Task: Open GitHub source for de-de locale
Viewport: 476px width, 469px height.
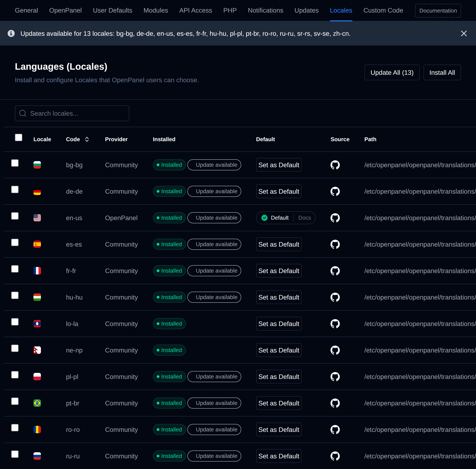Action: click(335, 192)
